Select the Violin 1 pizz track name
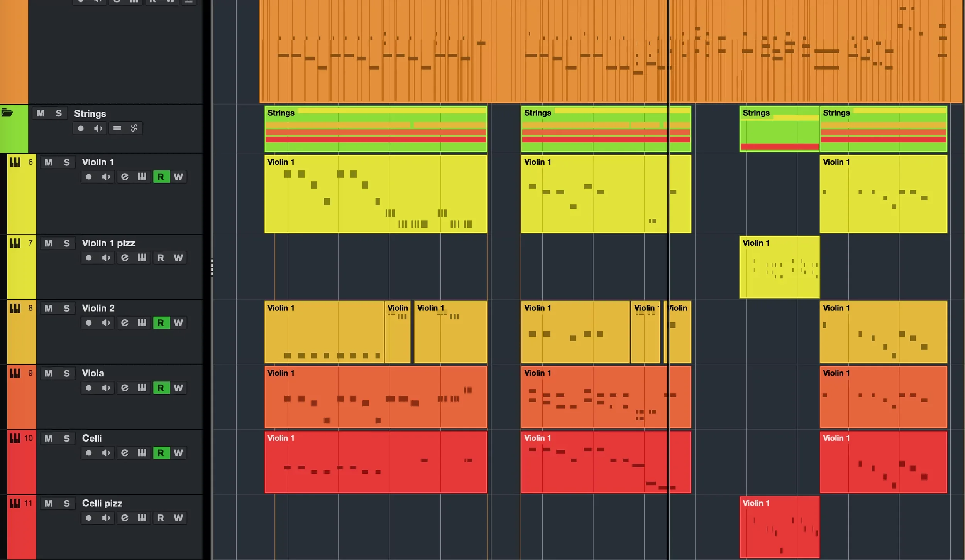The width and height of the screenshot is (965, 560). click(108, 243)
